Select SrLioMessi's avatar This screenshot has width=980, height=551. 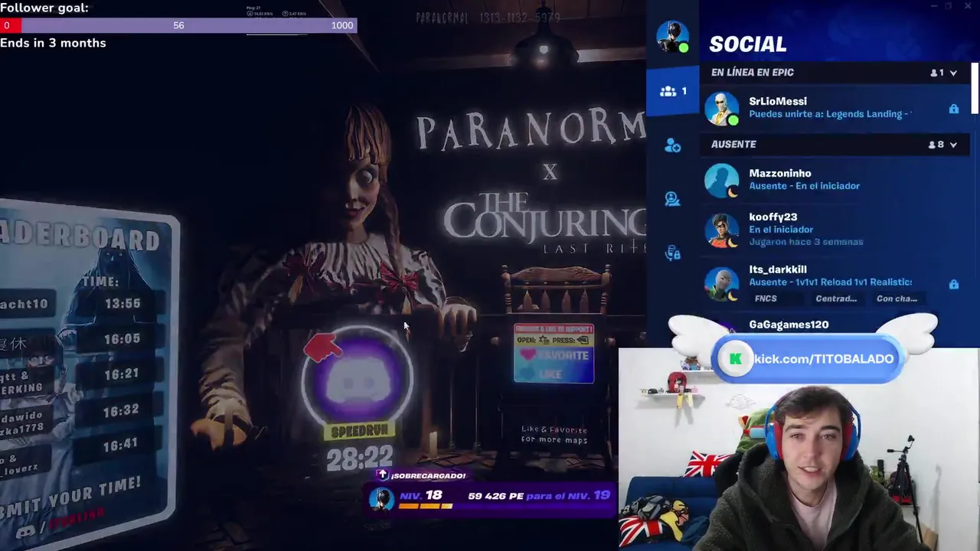coord(721,109)
